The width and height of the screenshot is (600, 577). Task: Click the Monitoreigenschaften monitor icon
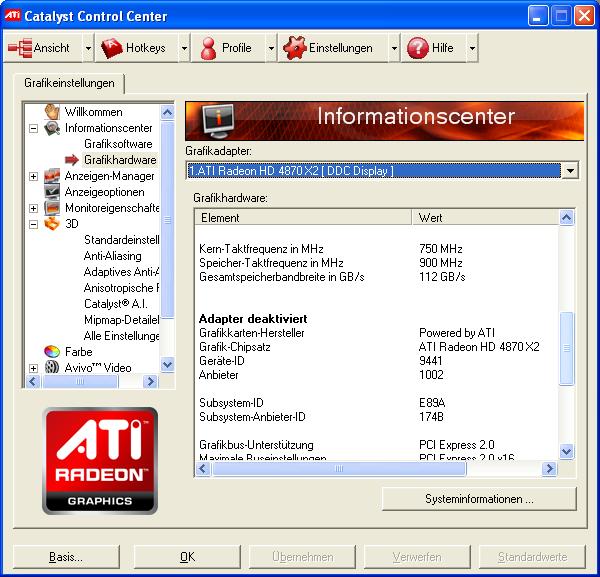coord(52,208)
